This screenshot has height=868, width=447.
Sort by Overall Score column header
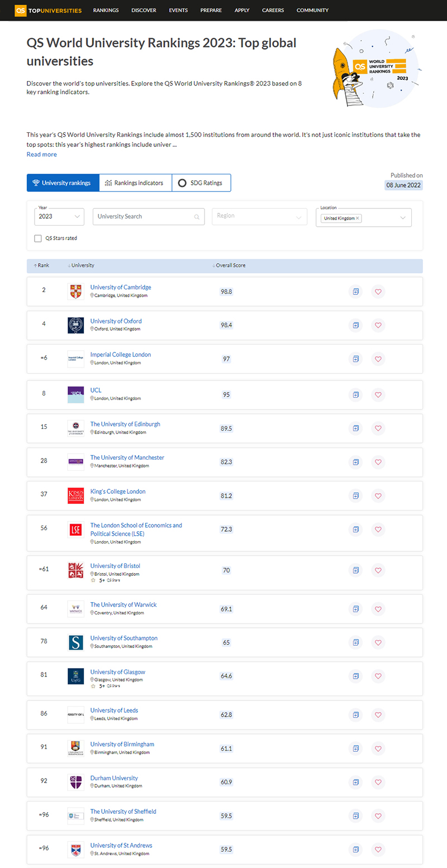pos(229,265)
